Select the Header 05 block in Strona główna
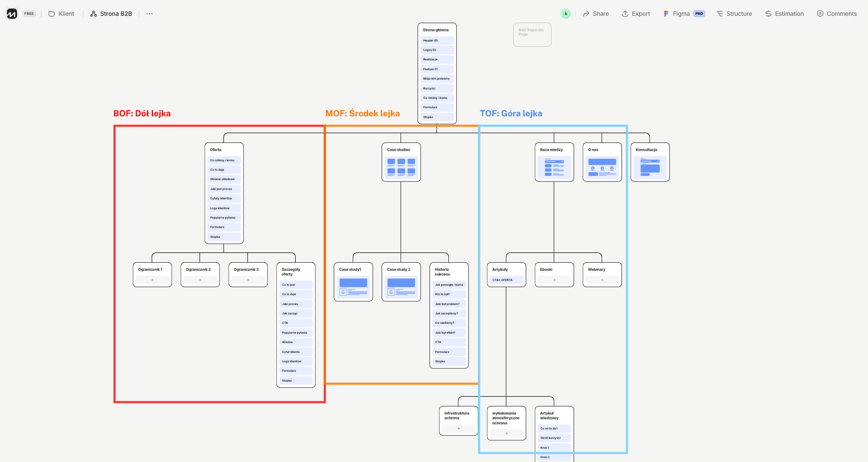The width and height of the screenshot is (868, 462). [x=436, y=41]
